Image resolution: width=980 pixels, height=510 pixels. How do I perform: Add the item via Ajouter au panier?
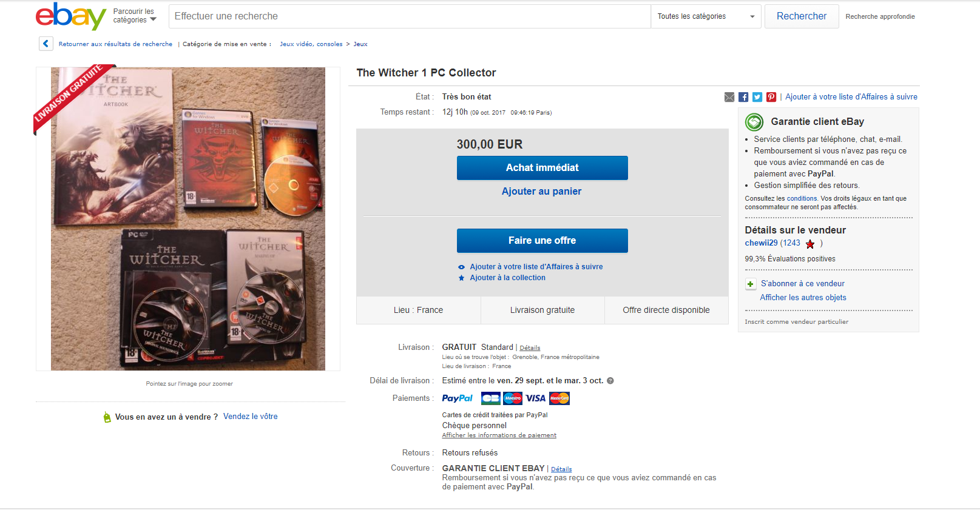click(x=541, y=192)
